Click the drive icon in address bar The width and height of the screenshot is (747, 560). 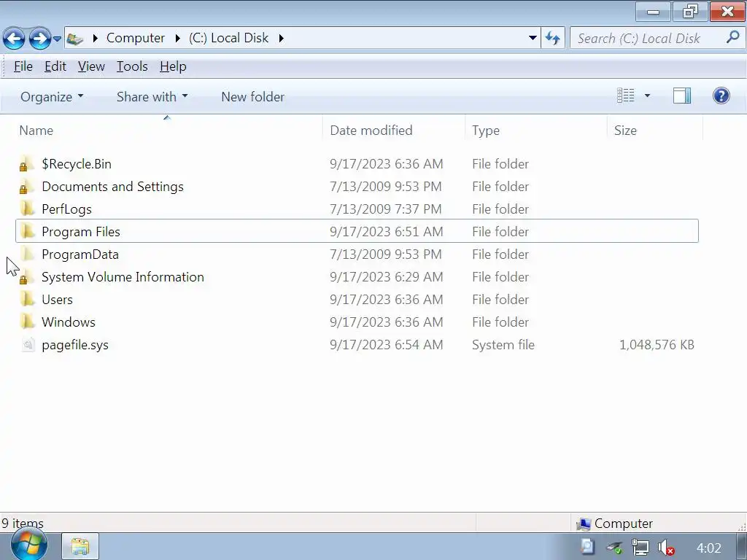pos(75,39)
